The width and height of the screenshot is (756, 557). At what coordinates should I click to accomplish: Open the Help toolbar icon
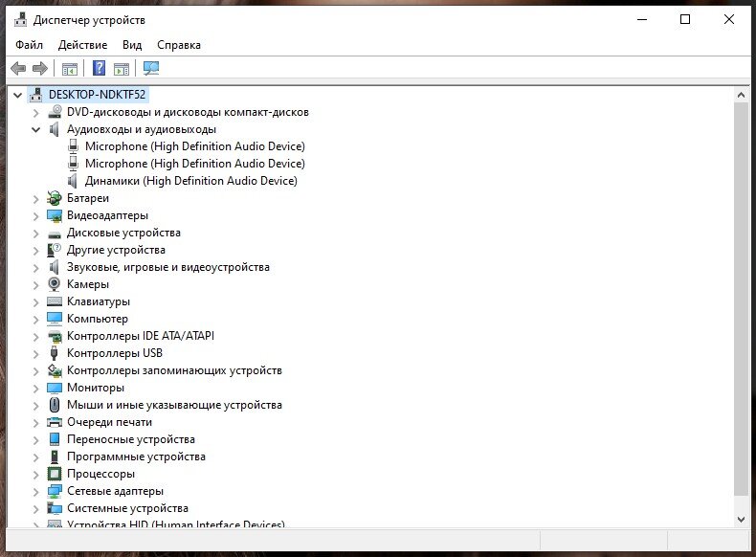[x=99, y=69]
